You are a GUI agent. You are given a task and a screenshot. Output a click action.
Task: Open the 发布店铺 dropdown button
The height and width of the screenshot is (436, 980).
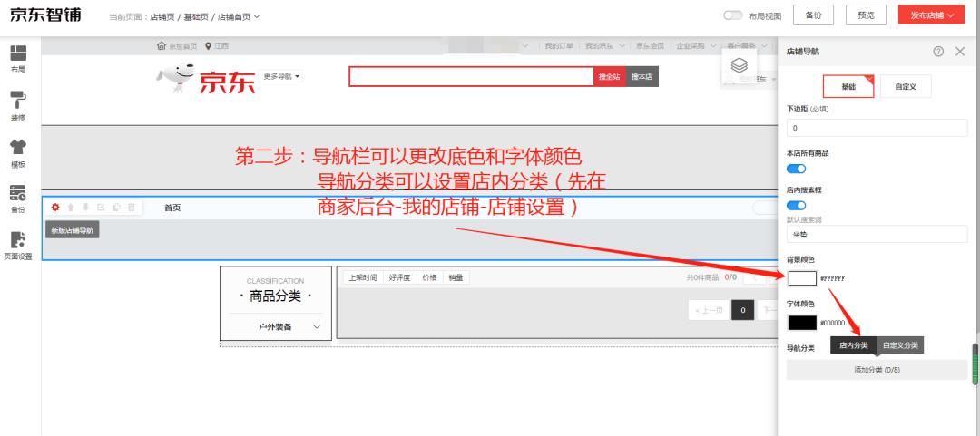point(931,15)
